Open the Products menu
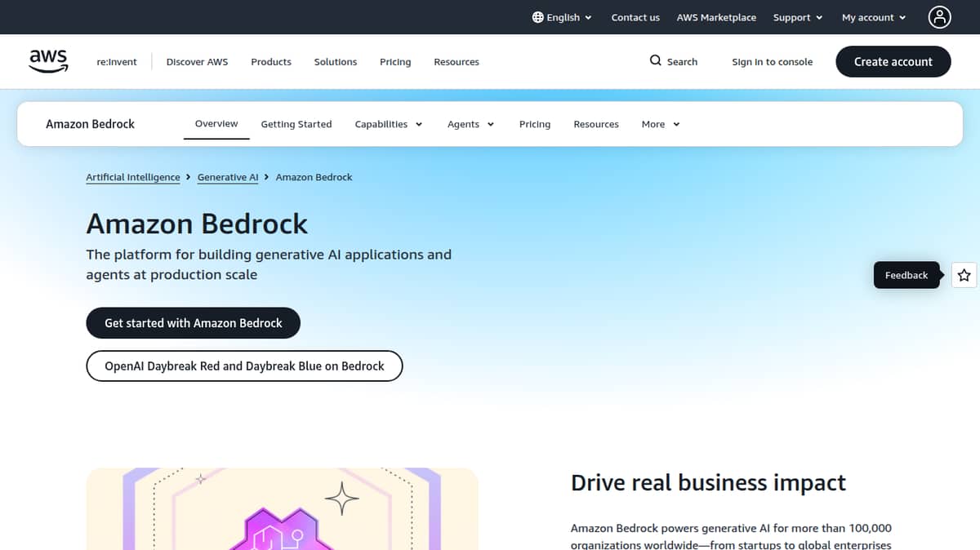This screenshot has height=550, width=980. point(271,62)
